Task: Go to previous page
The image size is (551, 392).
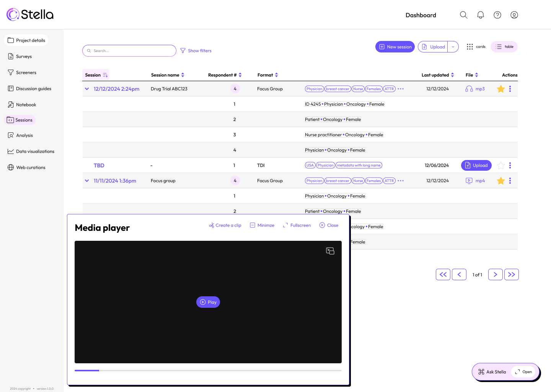Action: click(459, 274)
